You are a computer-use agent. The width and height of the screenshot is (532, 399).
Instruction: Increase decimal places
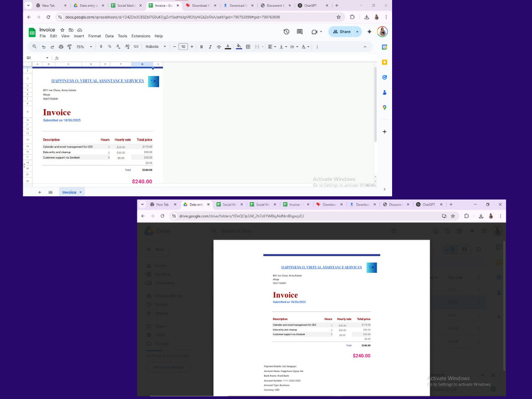127,47
